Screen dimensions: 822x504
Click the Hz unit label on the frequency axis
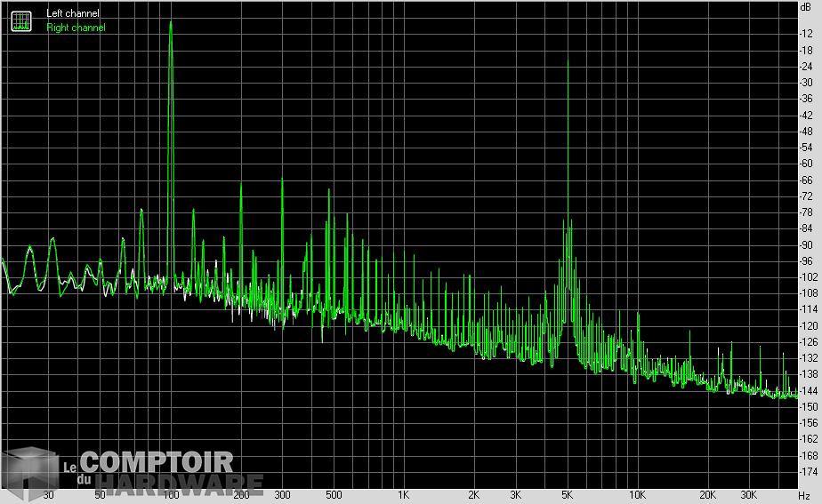pyautogui.click(x=804, y=495)
